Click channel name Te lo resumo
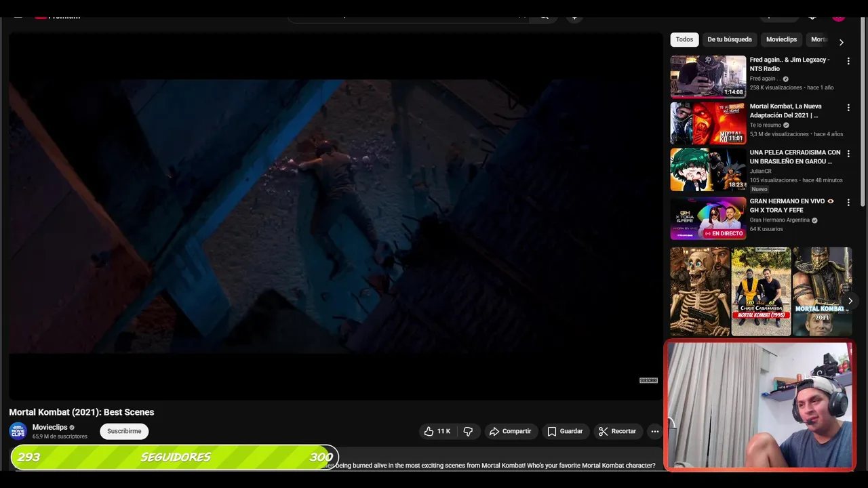The height and width of the screenshot is (488, 868). (766, 125)
